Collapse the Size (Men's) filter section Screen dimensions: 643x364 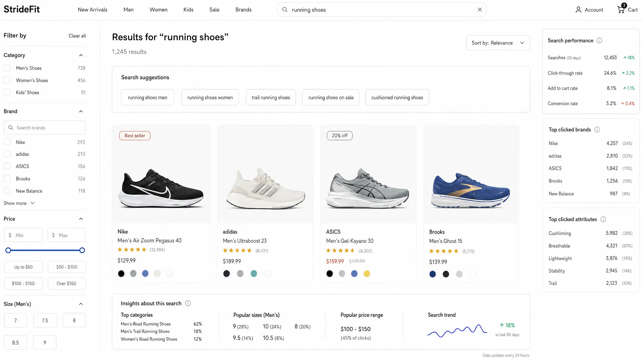click(x=81, y=304)
